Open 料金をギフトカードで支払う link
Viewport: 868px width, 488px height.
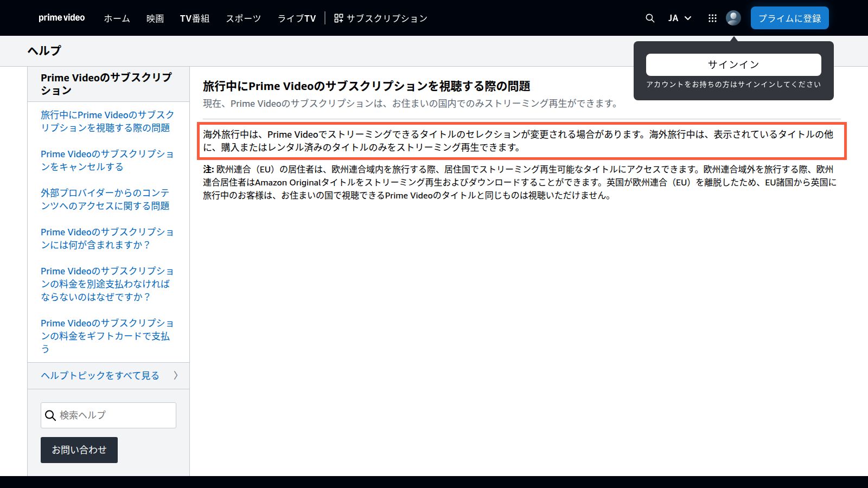coord(107,336)
